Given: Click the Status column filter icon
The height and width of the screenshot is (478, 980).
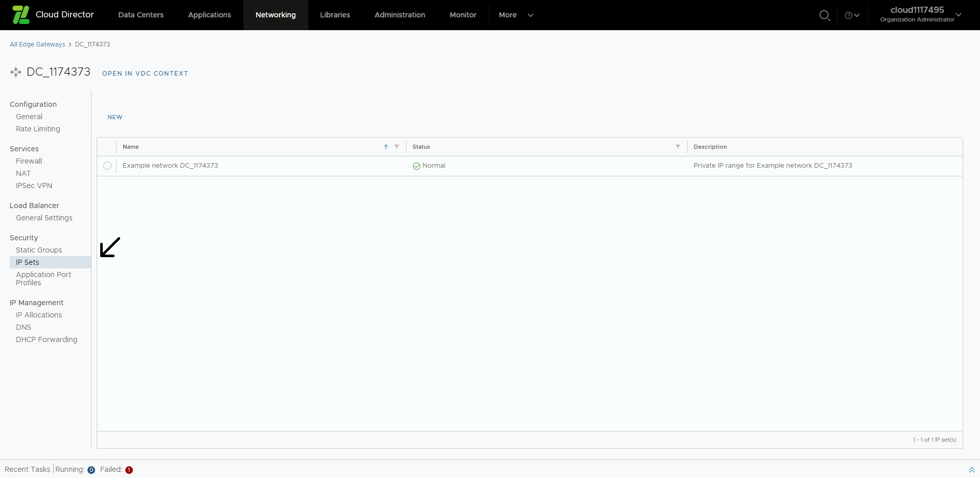Looking at the screenshot, I should [678, 147].
